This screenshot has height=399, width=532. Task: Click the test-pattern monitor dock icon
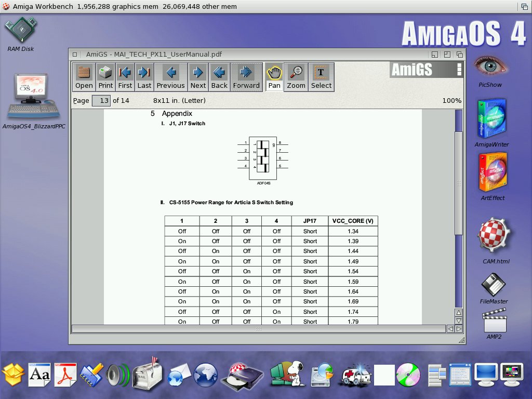click(512, 375)
